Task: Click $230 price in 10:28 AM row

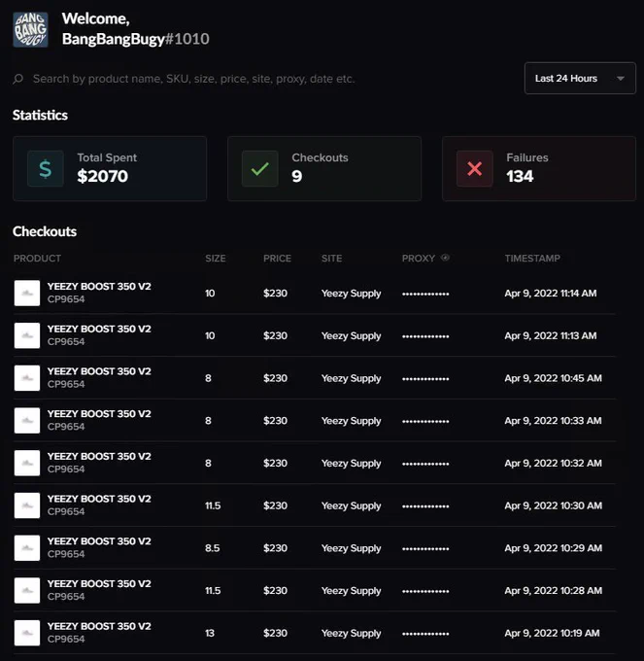Action: tap(276, 591)
